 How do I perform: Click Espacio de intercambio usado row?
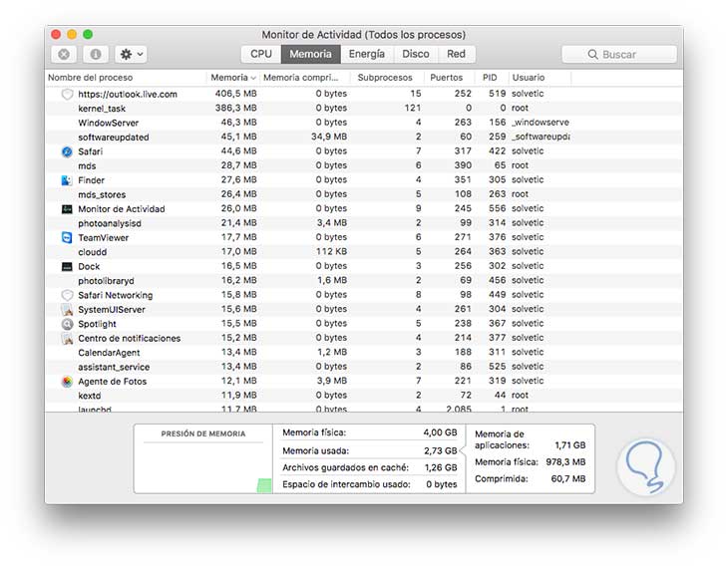click(x=370, y=484)
